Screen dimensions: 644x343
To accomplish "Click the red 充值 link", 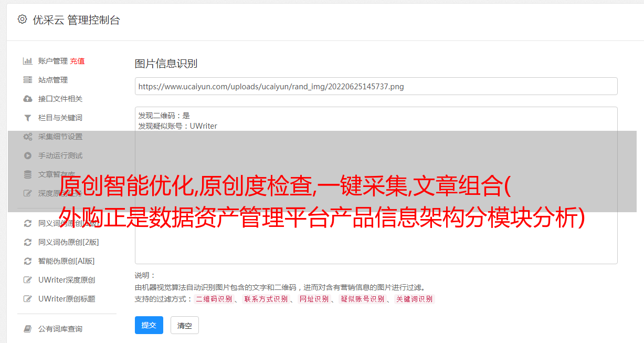I will (77, 61).
